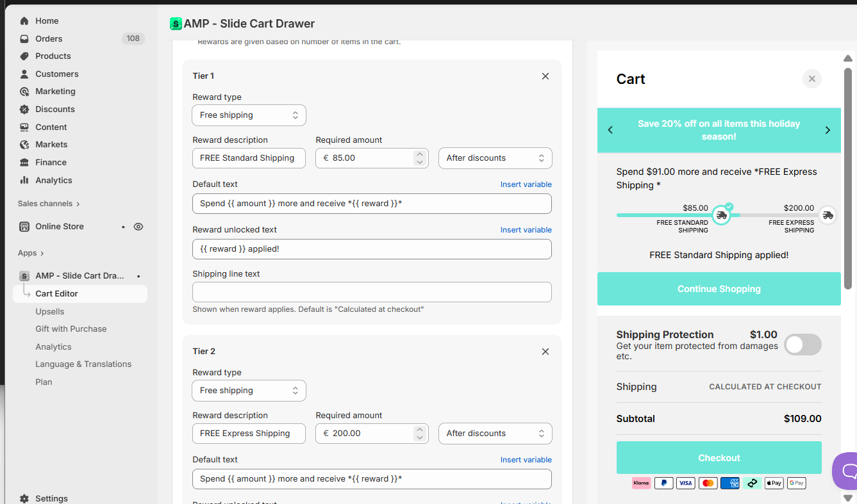Click the Visa payment icon
Image resolution: width=857 pixels, height=504 pixels.
[x=686, y=483]
